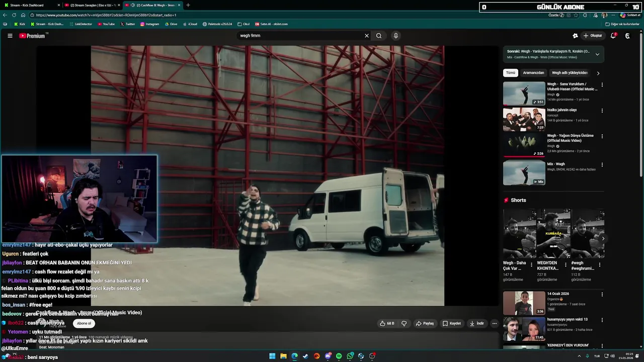Open options menu for htalks jahrein olayı
Viewport: 644px width, 362px height.
click(x=602, y=111)
